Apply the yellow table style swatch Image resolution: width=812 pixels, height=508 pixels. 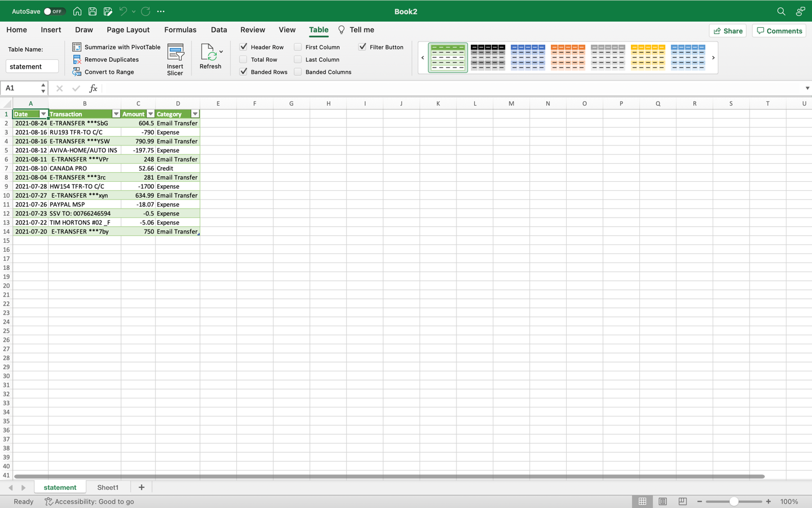(648, 58)
